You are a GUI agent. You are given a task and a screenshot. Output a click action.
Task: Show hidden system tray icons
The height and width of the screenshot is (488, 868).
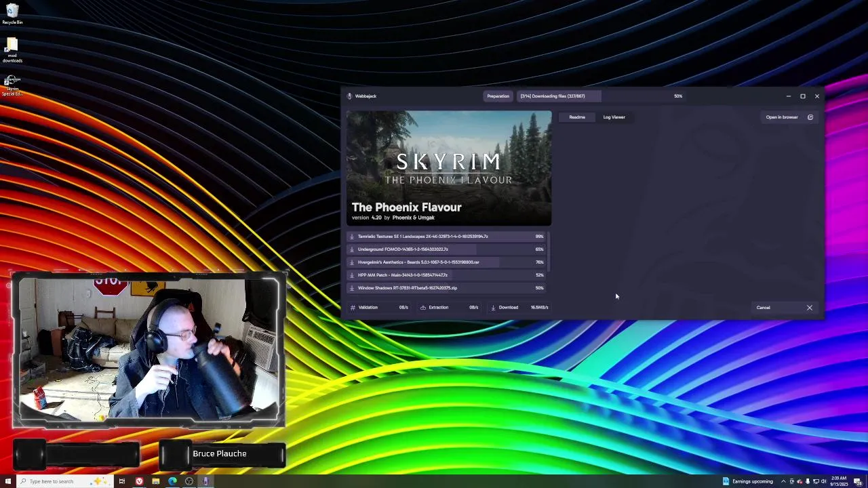pyautogui.click(x=783, y=481)
